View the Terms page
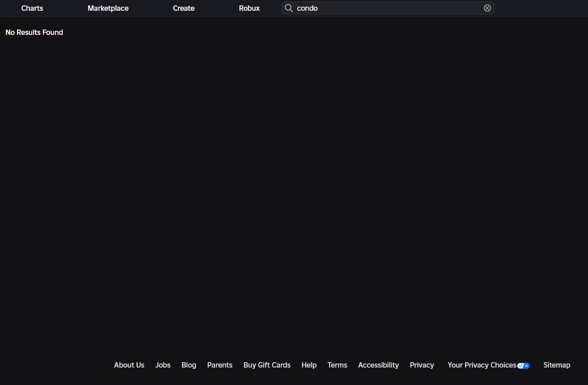The width and height of the screenshot is (588, 385). (337, 365)
